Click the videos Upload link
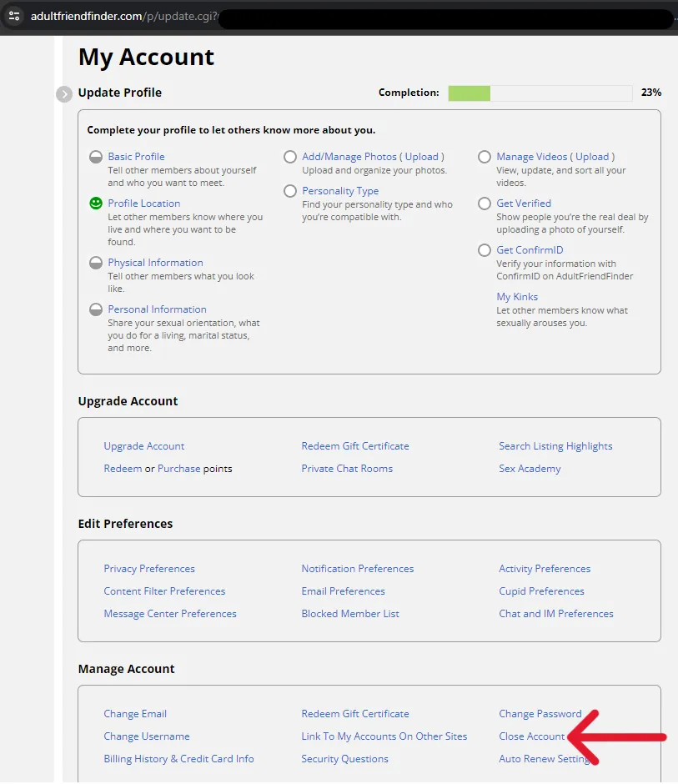 pos(592,157)
